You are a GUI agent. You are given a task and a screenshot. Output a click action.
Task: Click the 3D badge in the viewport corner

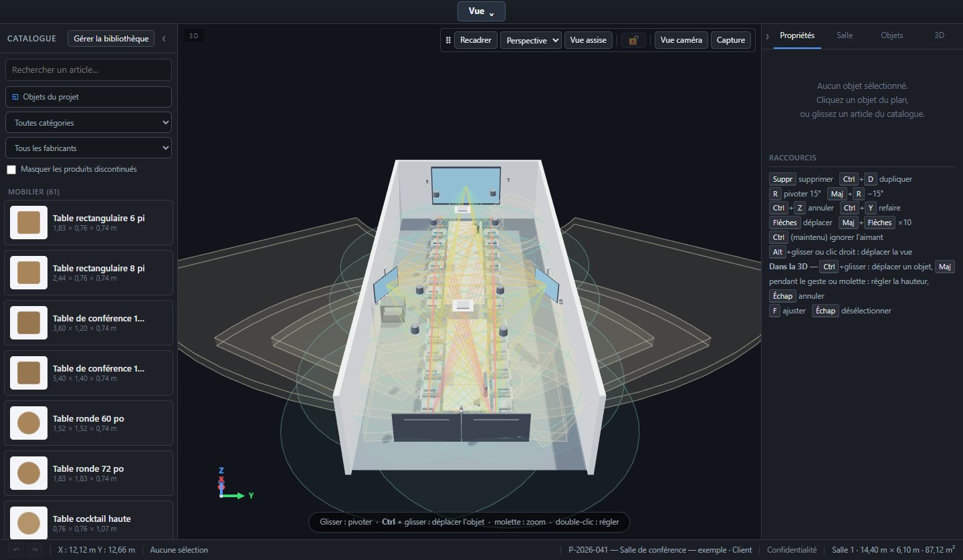coord(194,36)
